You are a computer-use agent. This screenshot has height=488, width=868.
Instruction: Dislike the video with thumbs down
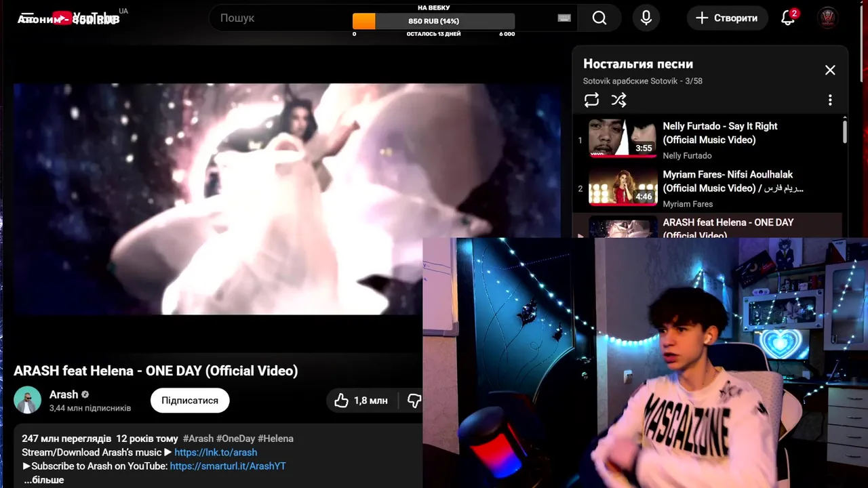pos(413,401)
